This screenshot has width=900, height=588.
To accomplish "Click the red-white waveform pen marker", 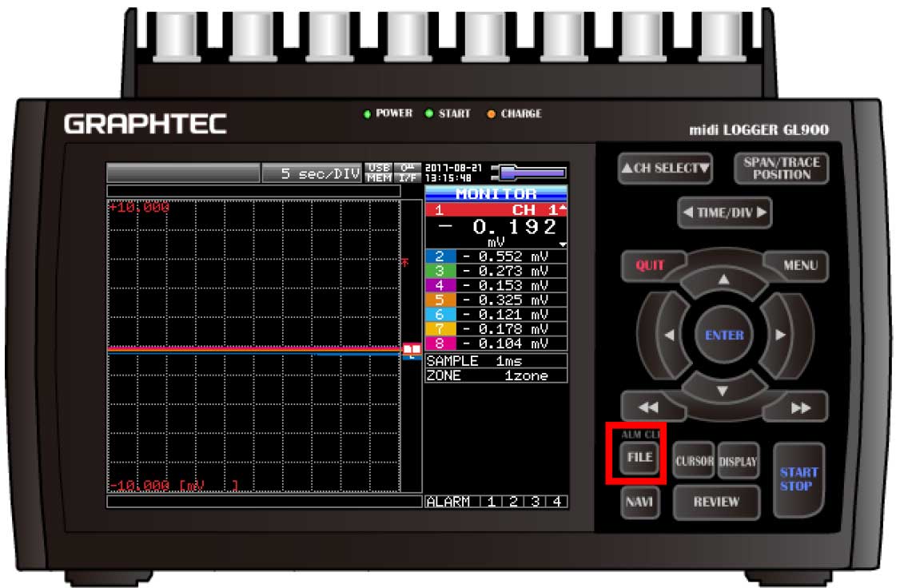I will click(412, 349).
